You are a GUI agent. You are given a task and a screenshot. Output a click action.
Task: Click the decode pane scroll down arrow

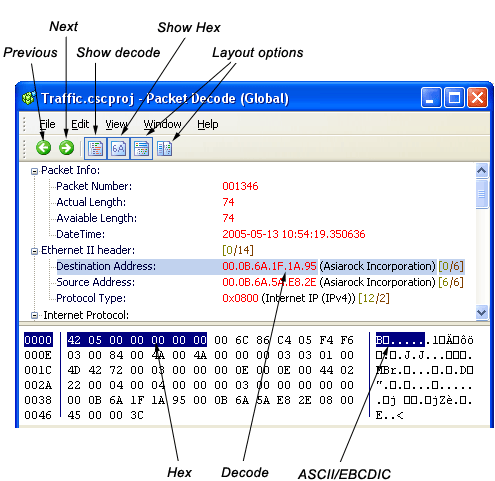click(482, 313)
